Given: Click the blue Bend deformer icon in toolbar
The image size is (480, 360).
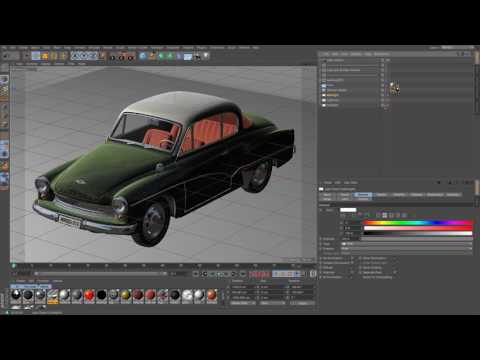Looking at the screenshot, I should [179, 56].
